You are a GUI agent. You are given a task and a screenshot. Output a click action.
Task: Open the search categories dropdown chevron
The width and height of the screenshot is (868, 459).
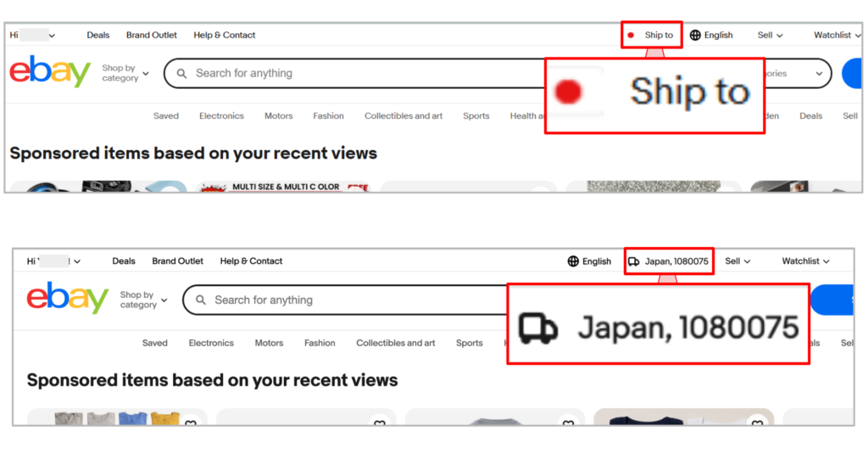click(x=820, y=73)
